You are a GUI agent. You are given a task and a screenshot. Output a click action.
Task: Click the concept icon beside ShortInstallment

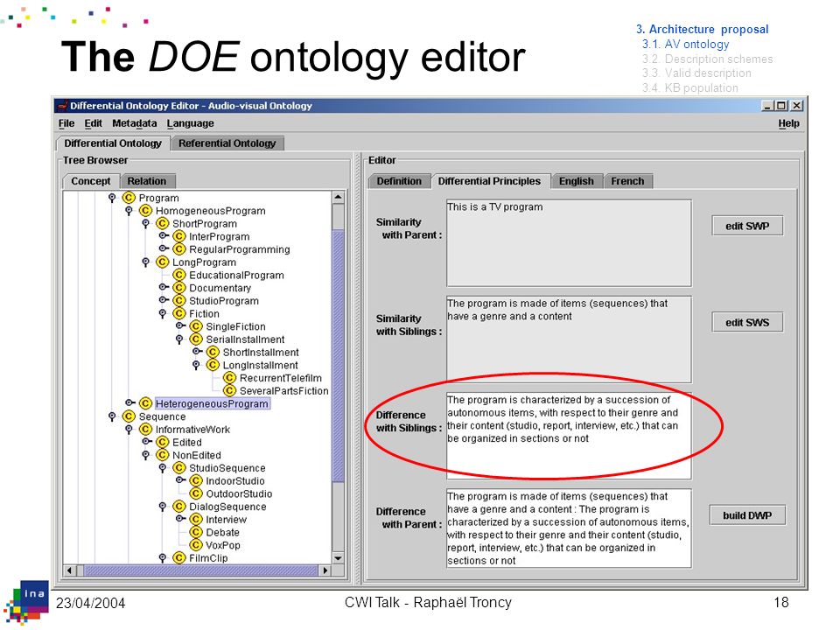pyautogui.click(x=213, y=352)
